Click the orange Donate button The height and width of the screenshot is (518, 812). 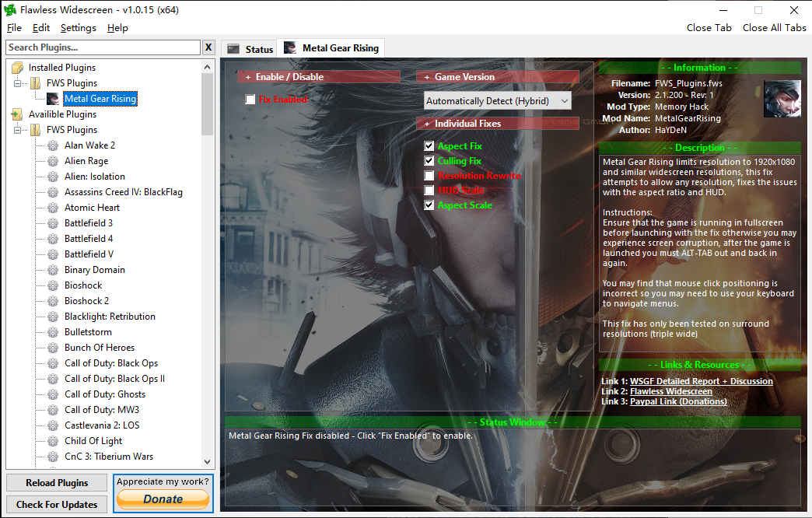[x=163, y=499]
